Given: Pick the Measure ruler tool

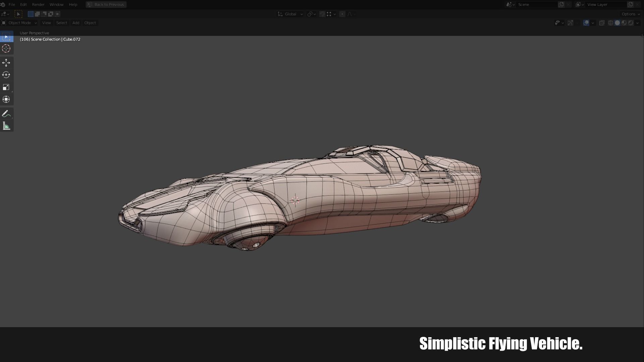Looking at the screenshot, I should [6, 126].
